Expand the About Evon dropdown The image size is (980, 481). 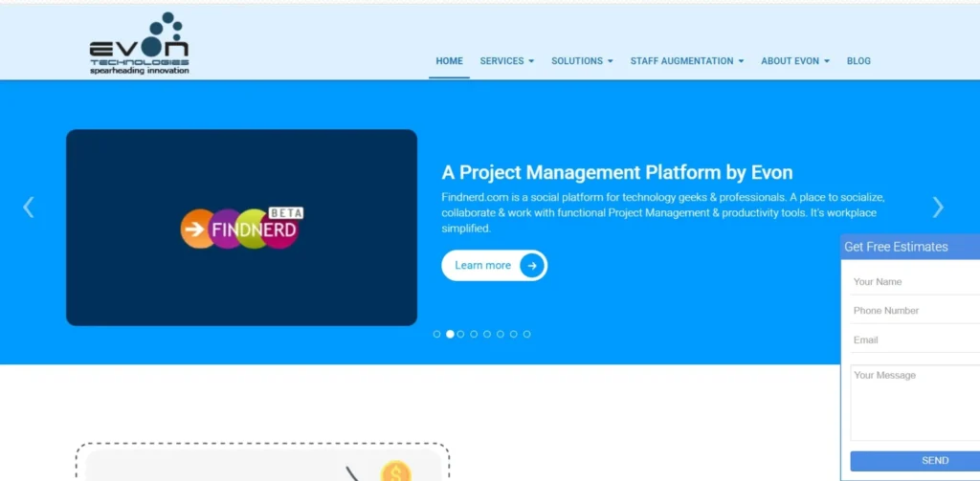tap(795, 61)
